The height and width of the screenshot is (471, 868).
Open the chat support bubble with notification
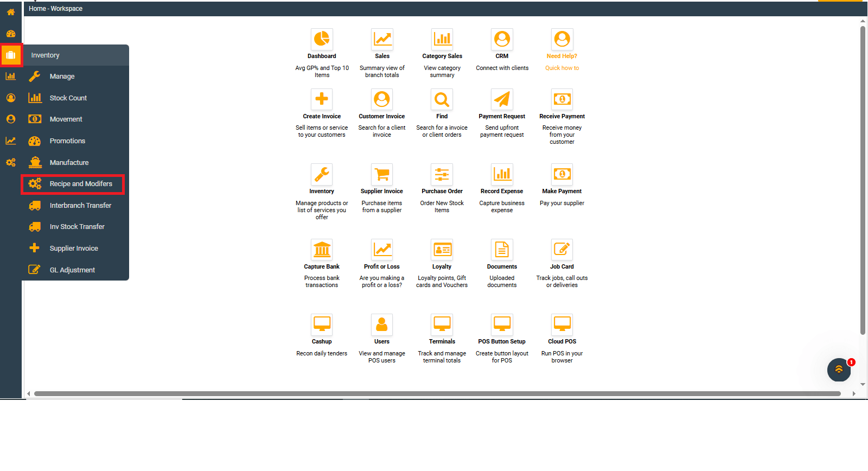tap(839, 370)
